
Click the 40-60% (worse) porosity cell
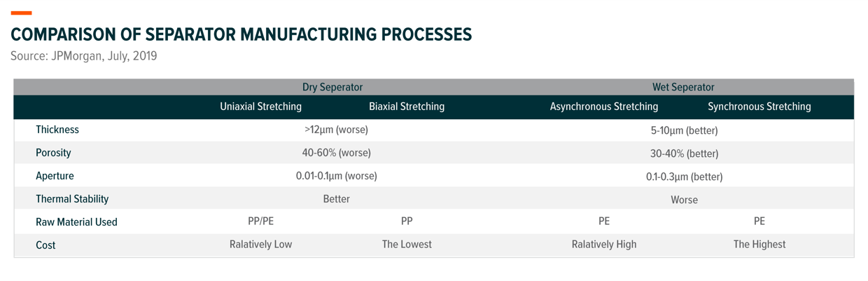(336, 153)
